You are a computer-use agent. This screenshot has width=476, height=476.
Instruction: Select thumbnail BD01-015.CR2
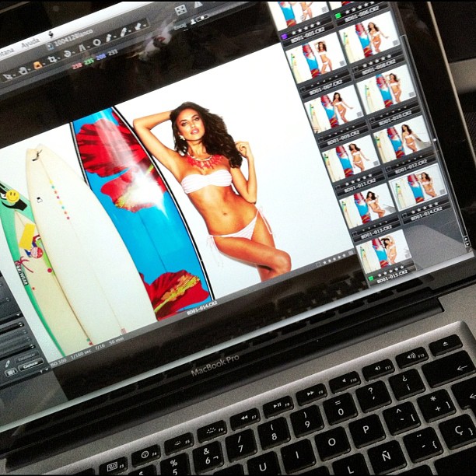(384, 250)
